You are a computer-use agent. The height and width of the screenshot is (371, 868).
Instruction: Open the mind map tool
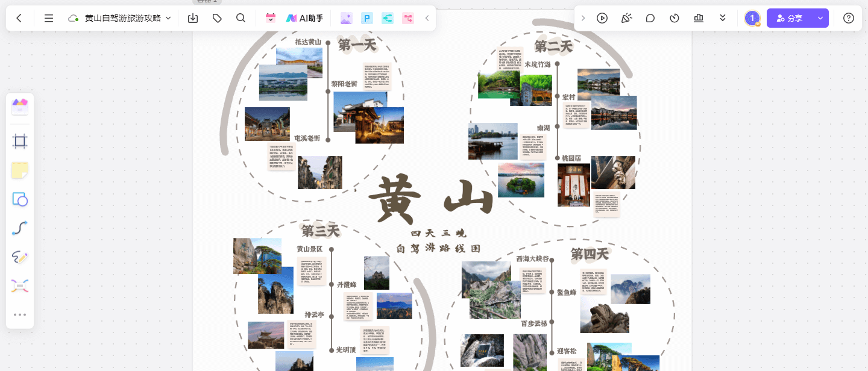pyautogui.click(x=20, y=285)
